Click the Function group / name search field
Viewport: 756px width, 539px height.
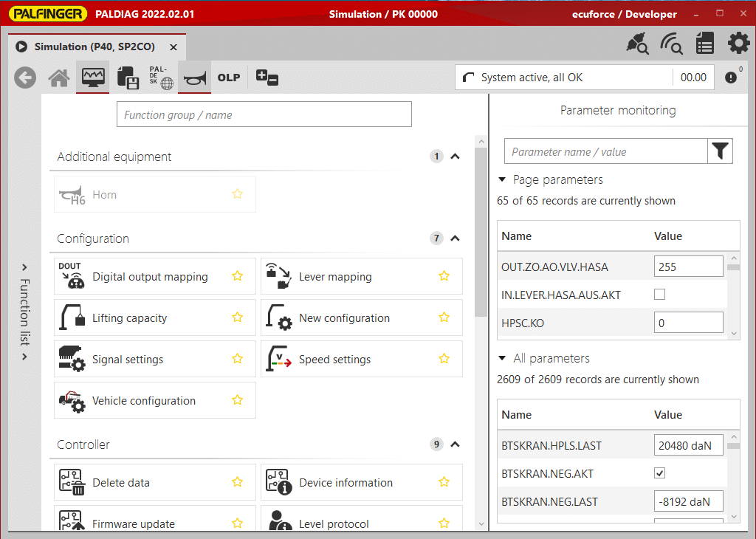(264, 114)
